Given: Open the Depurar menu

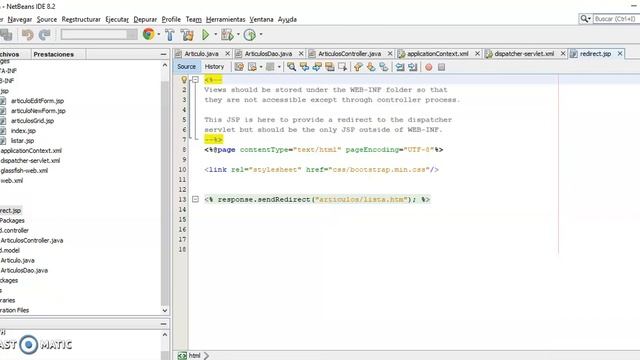Looking at the screenshot, I should (x=145, y=19).
